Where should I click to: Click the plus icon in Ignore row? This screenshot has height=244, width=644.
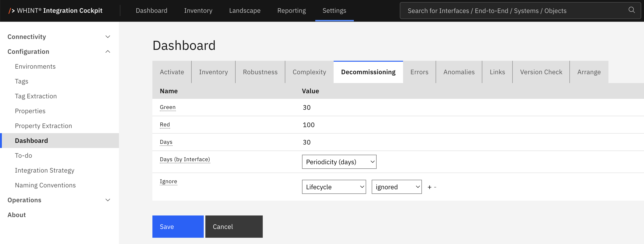pyautogui.click(x=430, y=187)
